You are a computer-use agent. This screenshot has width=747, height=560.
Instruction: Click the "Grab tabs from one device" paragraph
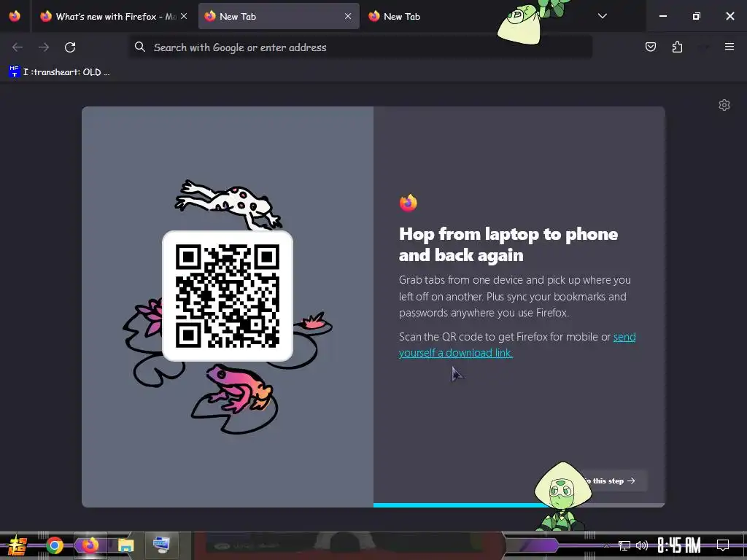[515, 296]
